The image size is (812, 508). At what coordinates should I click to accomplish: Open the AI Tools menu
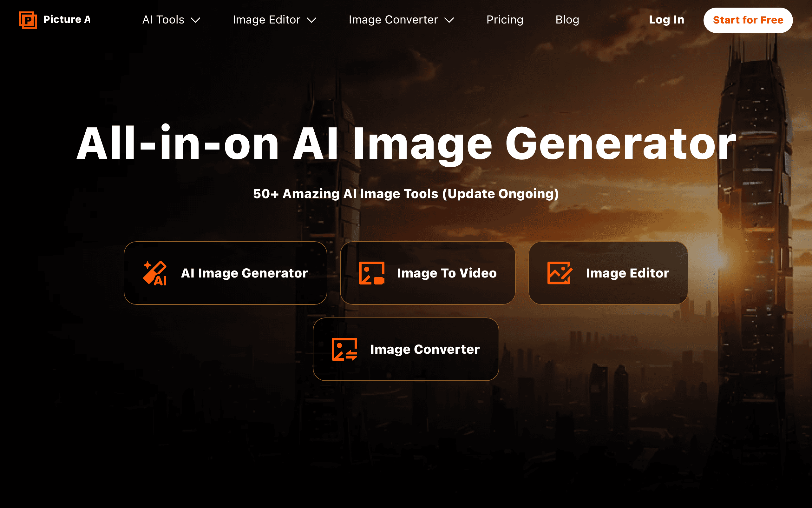[171, 20]
